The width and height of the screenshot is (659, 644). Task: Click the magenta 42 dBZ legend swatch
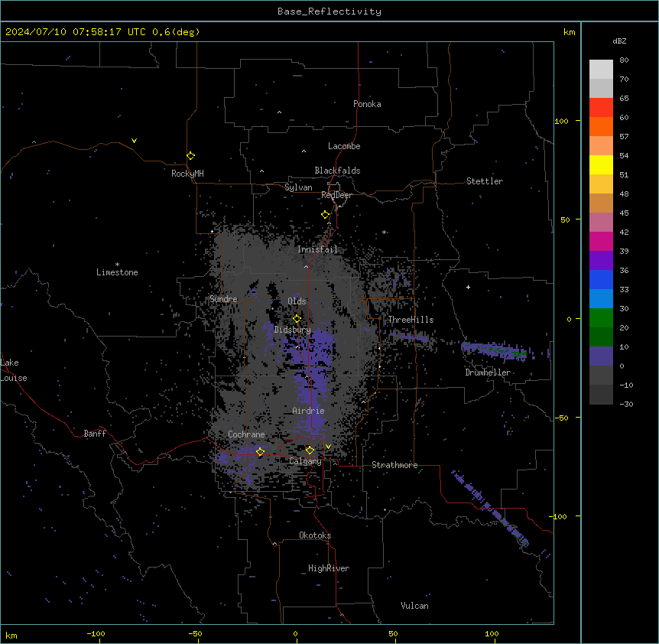[x=601, y=241]
